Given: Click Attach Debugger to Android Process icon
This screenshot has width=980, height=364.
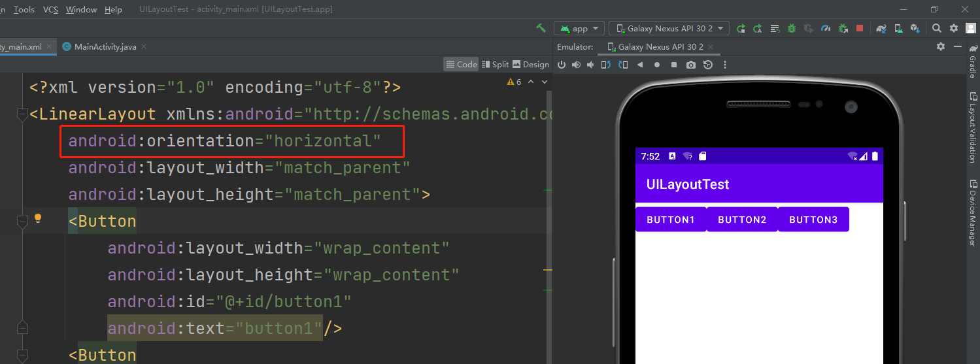Looking at the screenshot, I should [x=843, y=29].
